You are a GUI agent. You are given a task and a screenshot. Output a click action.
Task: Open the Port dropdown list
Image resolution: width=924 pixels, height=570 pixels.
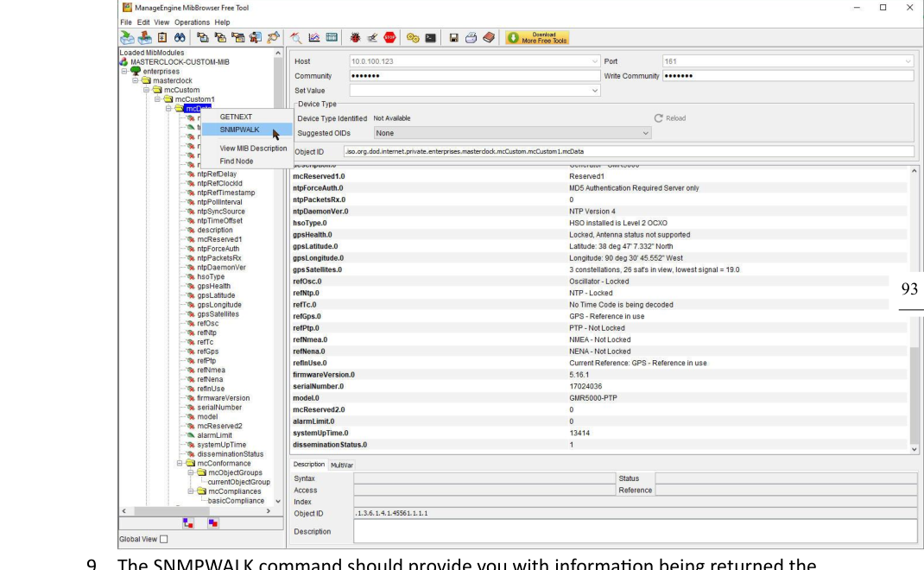coord(908,61)
